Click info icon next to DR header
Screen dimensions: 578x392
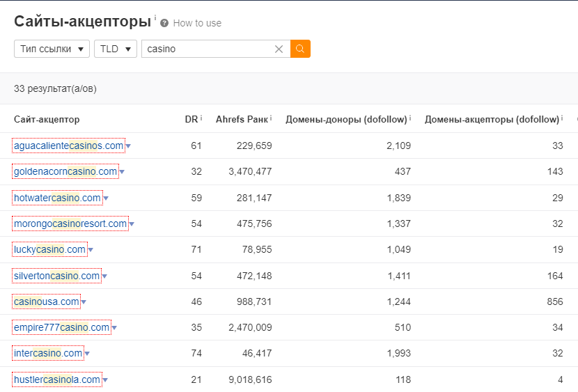(201, 118)
